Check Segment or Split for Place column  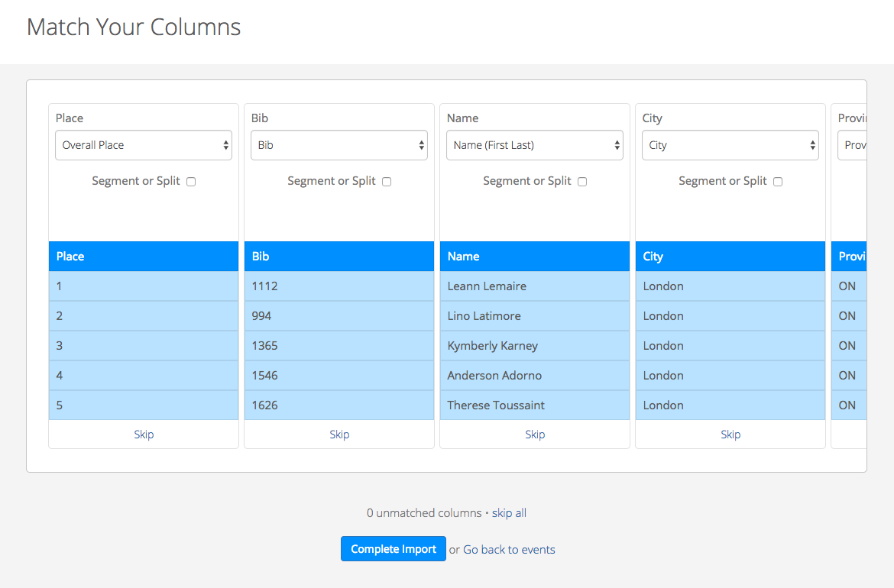pos(191,182)
